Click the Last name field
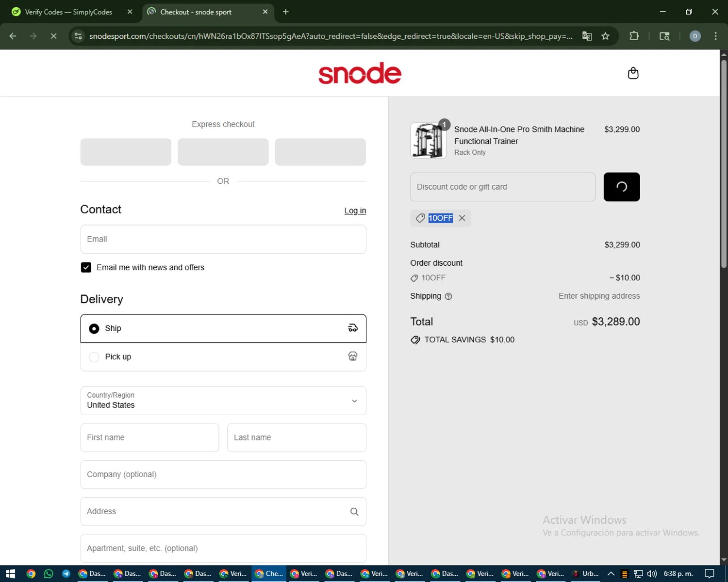This screenshot has height=582, width=728. click(x=297, y=437)
